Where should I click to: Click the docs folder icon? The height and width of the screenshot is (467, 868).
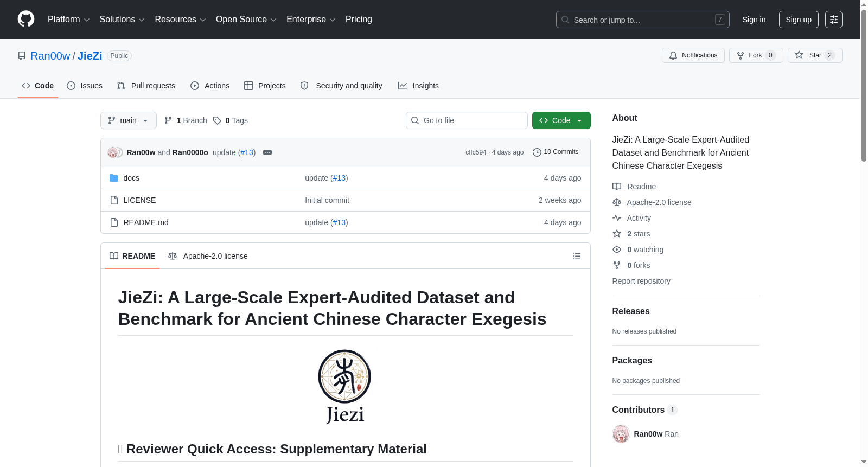tap(114, 178)
